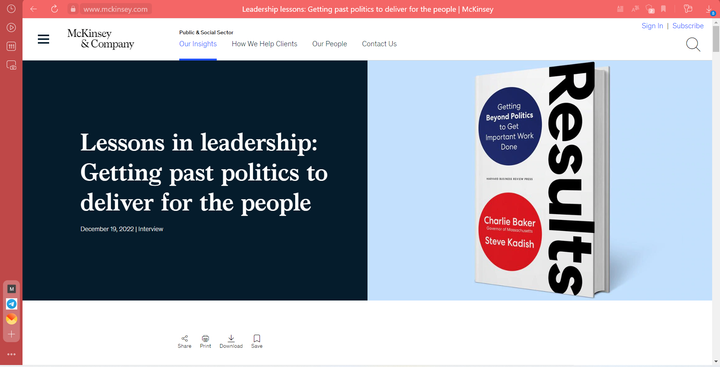
Task: Go to Our People section
Action: tap(330, 44)
